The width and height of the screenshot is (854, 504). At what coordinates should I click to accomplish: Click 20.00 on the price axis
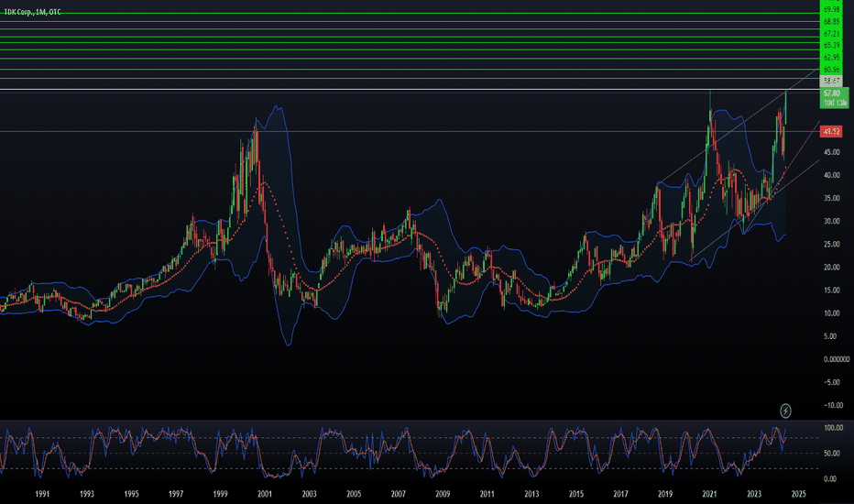click(831, 267)
